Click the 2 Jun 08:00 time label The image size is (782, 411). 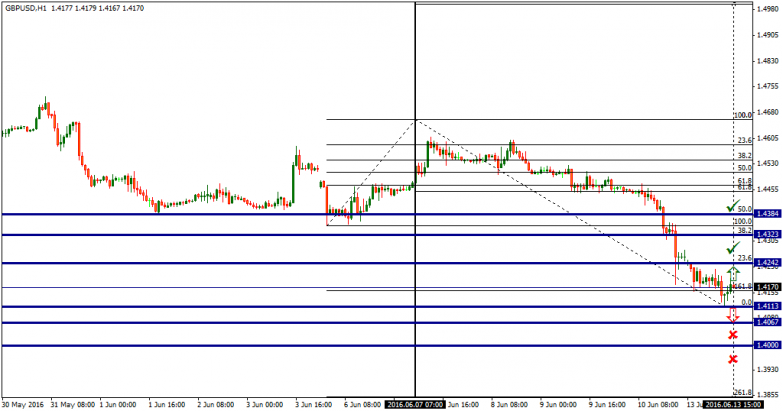(215, 405)
